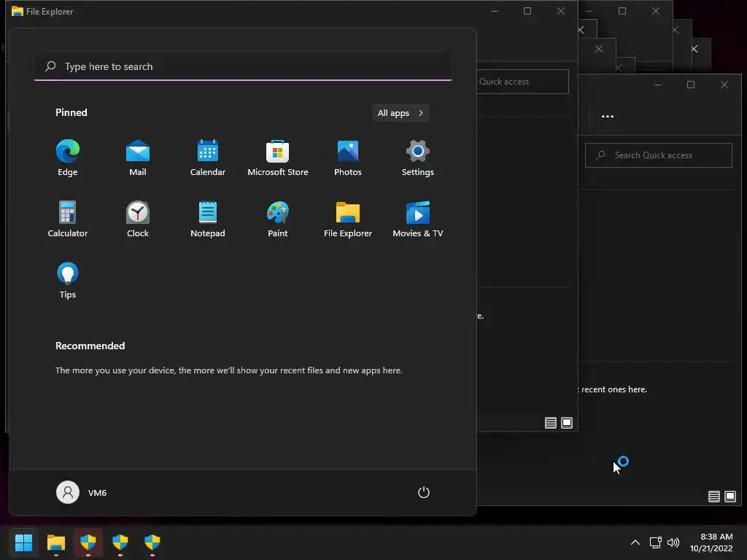The width and height of the screenshot is (747, 560).
Task: Launch the Clock app
Action: pos(138,219)
